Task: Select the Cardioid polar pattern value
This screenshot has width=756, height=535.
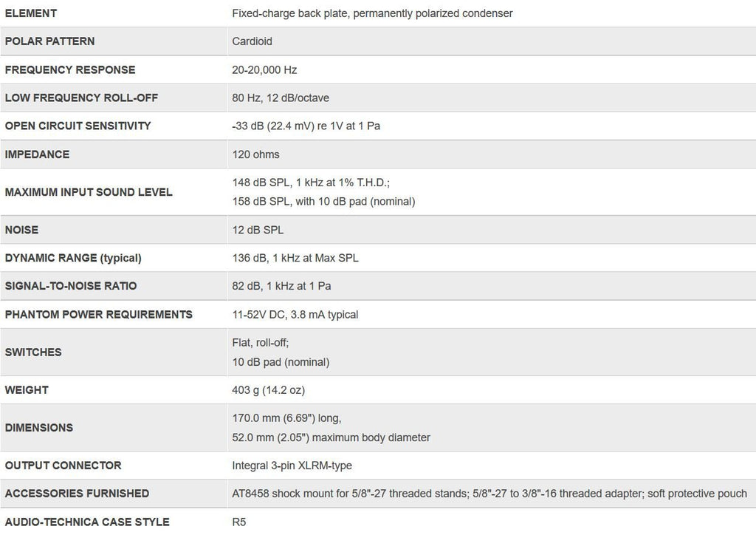Action: point(252,41)
